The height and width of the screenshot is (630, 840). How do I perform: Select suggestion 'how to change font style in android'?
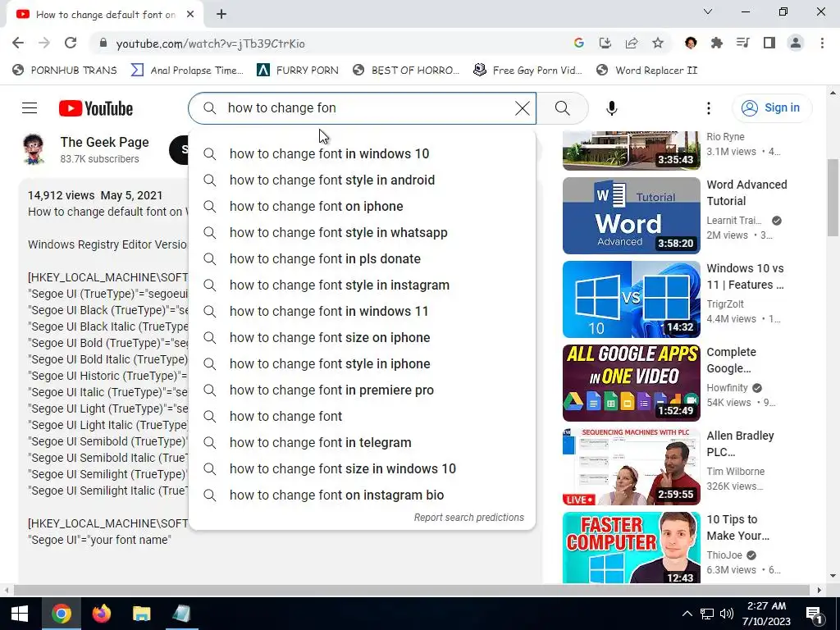point(362,180)
